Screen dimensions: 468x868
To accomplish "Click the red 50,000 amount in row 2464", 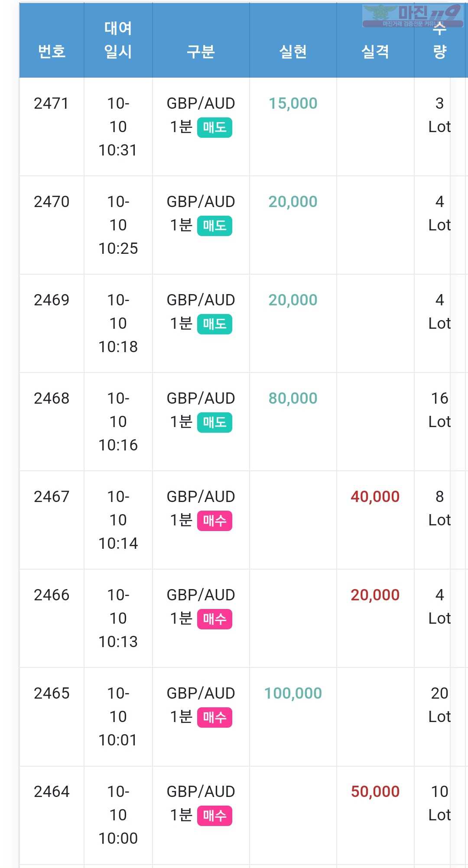I will [x=375, y=792].
